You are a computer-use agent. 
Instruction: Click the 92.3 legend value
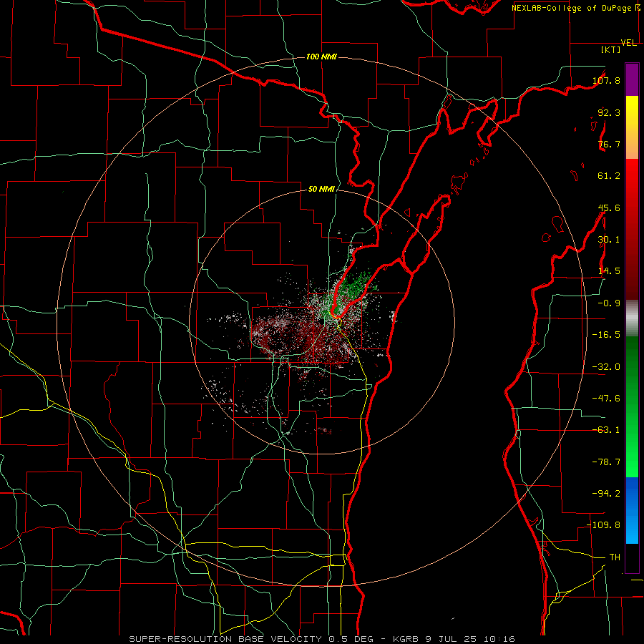[x=609, y=112]
